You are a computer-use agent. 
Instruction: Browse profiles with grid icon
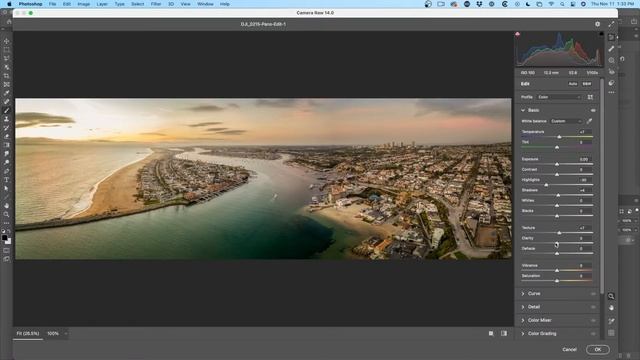[590, 97]
